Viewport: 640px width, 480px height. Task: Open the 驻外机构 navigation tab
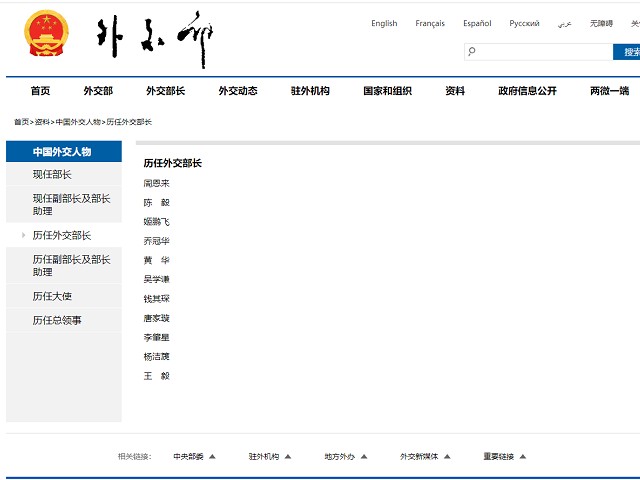click(x=310, y=91)
